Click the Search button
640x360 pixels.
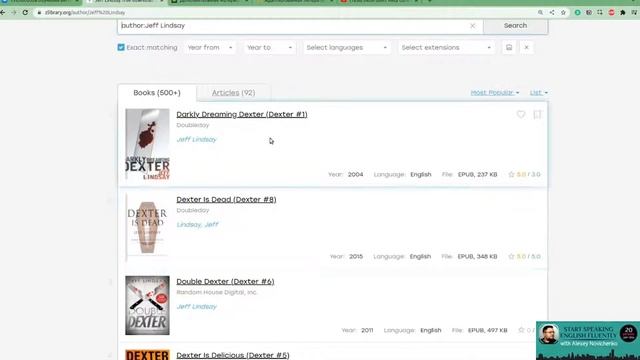[x=516, y=26]
